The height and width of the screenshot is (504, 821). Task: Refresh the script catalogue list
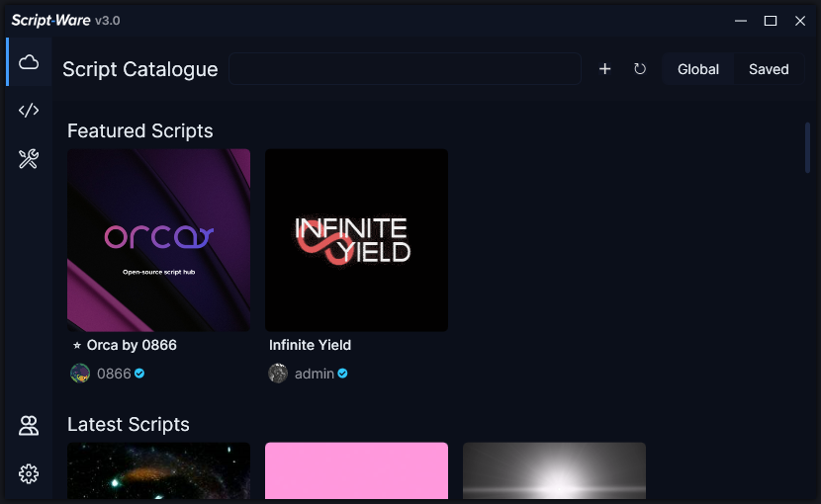point(640,69)
